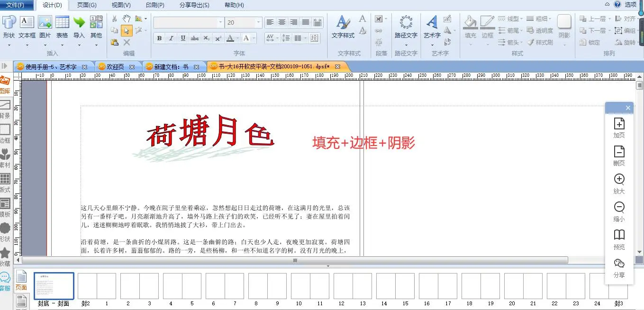The height and width of the screenshot is (310, 644).
Task: Select the arrow pointer tool
Action: 127,30
